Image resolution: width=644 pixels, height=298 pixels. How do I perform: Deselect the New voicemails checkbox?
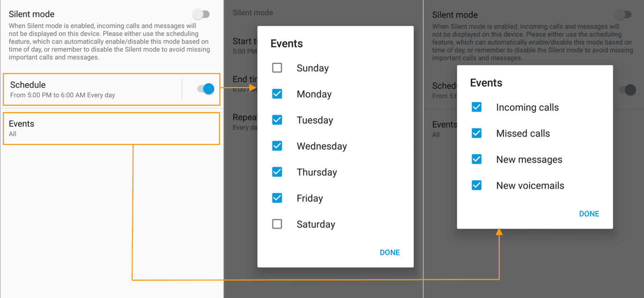click(477, 185)
